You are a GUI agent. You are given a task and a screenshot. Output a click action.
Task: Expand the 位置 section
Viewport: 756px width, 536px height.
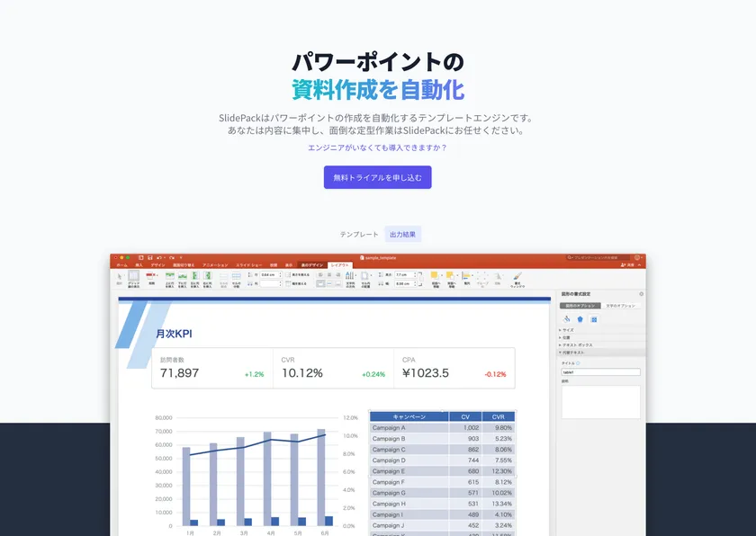coord(564,337)
